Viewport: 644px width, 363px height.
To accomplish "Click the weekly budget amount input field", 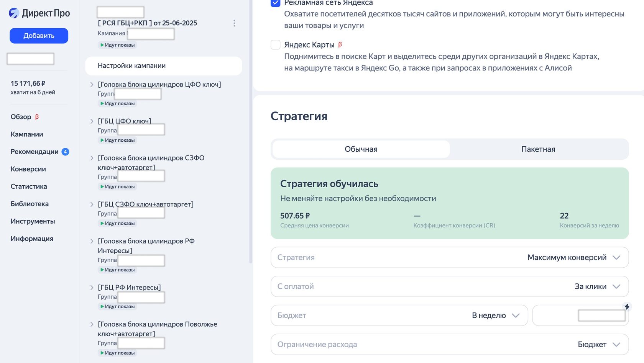I will (580, 316).
